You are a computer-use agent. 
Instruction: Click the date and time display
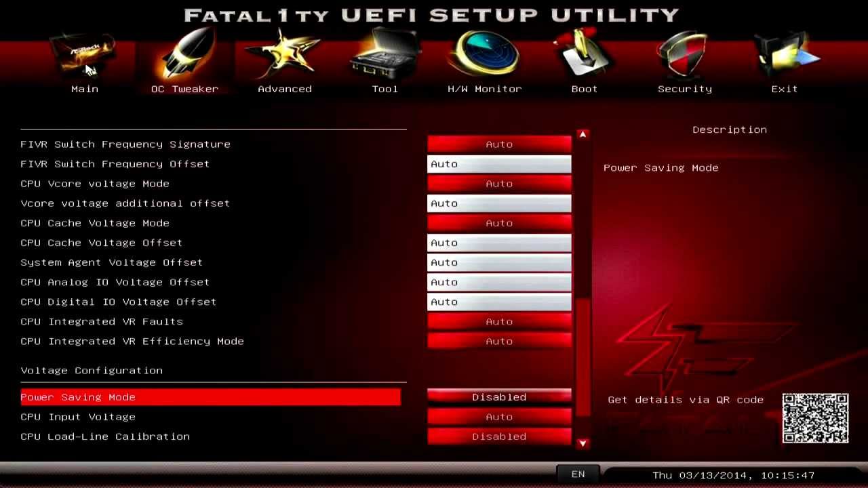pyautogui.click(x=733, y=475)
